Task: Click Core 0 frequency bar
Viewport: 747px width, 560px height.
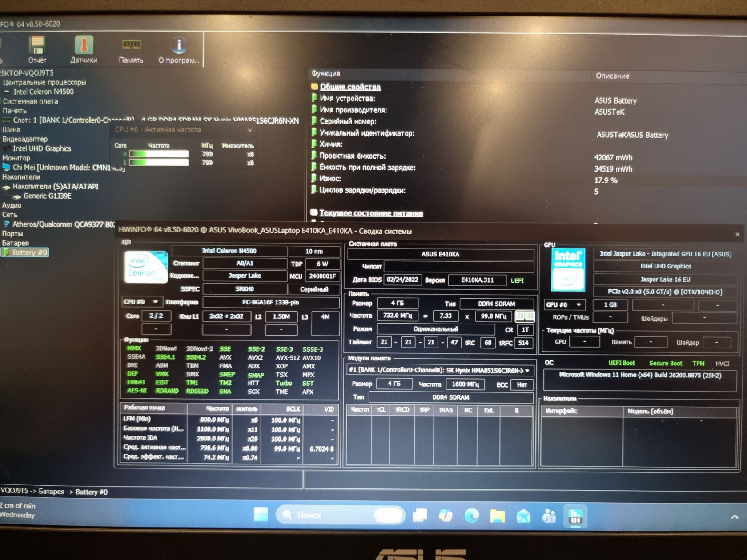Action: click(x=159, y=154)
